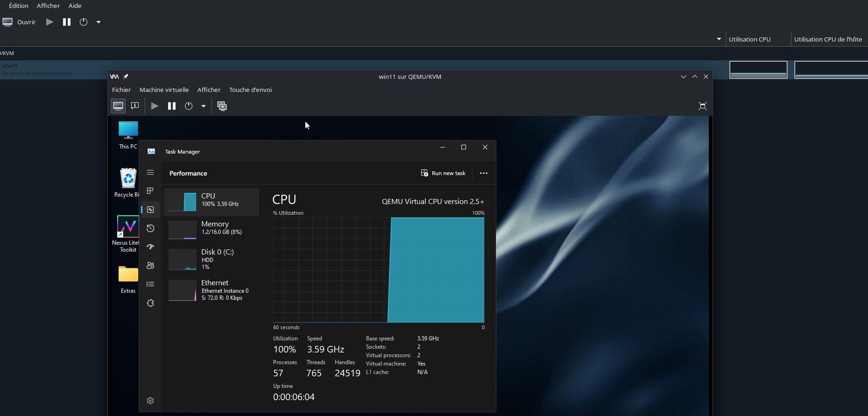Toggle the virtual hardware details view button
This screenshot has height=416, width=868.
click(x=135, y=106)
